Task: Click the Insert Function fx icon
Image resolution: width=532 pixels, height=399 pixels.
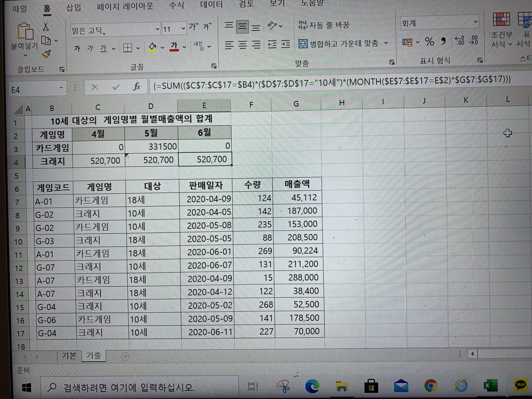Action: click(x=136, y=87)
